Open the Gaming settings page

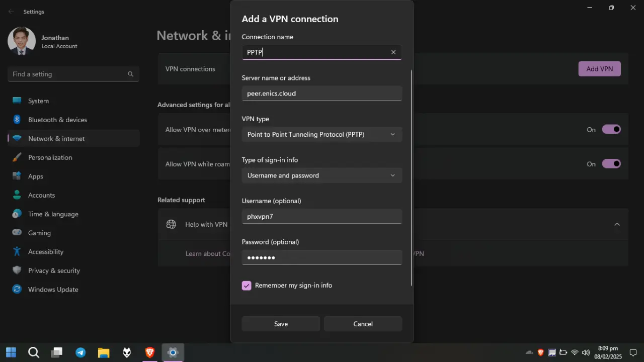[73, 233]
